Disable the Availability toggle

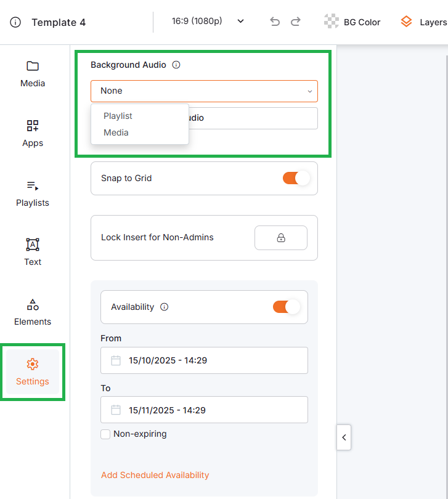(x=286, y=307)
